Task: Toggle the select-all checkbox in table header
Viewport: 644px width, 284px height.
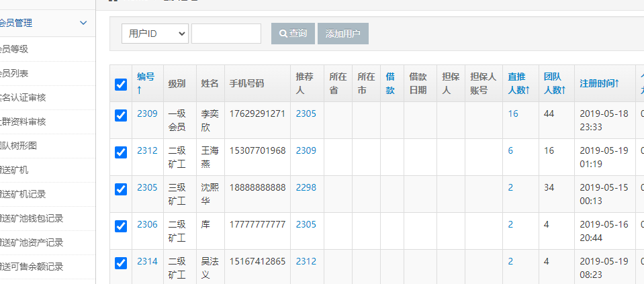Action: (121, 84)
